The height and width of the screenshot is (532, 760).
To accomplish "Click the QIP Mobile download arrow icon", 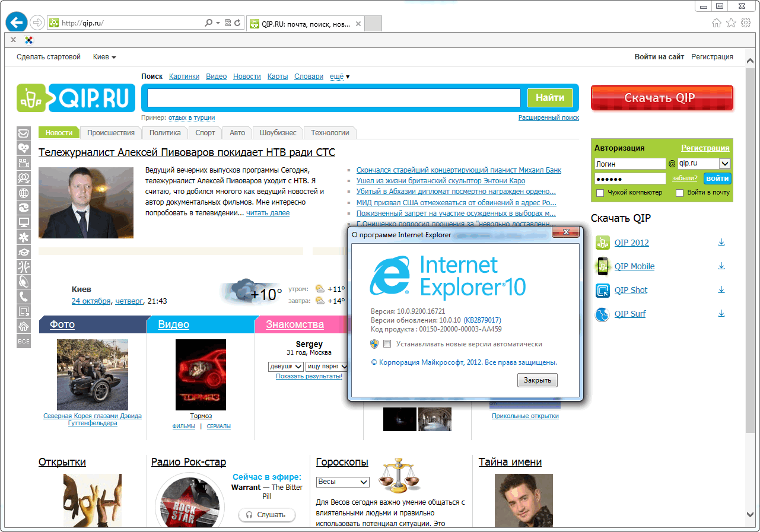I will [721, 266].
